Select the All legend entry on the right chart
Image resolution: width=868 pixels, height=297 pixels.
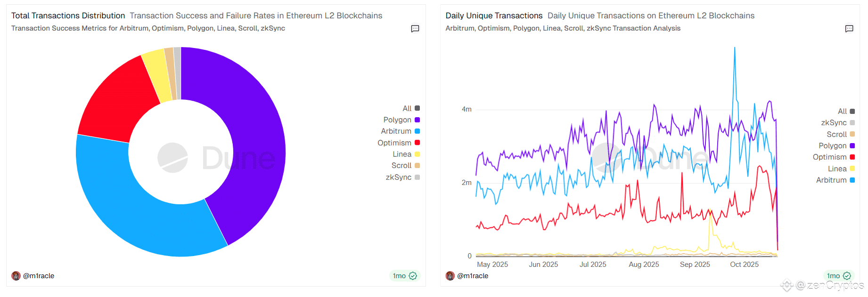[x=842, y=111]
